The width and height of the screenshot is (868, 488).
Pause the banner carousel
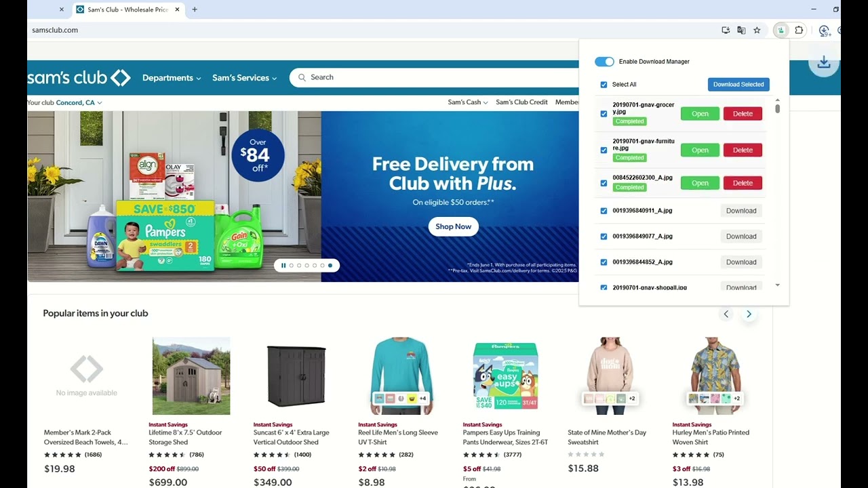coord(283,266)
